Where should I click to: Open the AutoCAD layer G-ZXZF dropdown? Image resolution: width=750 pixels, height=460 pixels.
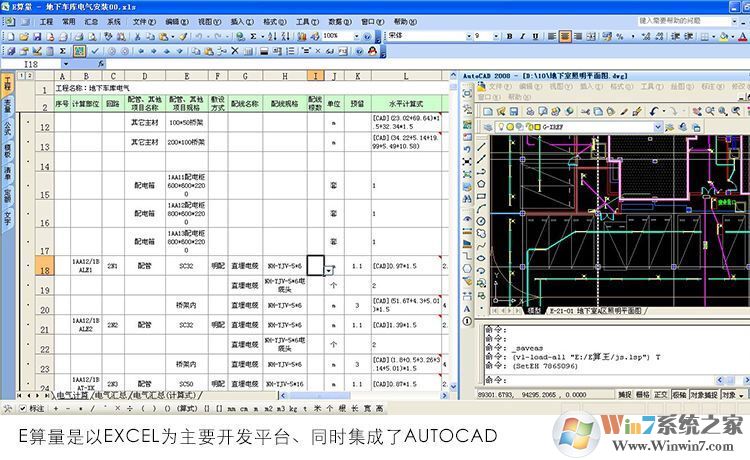[x=658, y=127]
